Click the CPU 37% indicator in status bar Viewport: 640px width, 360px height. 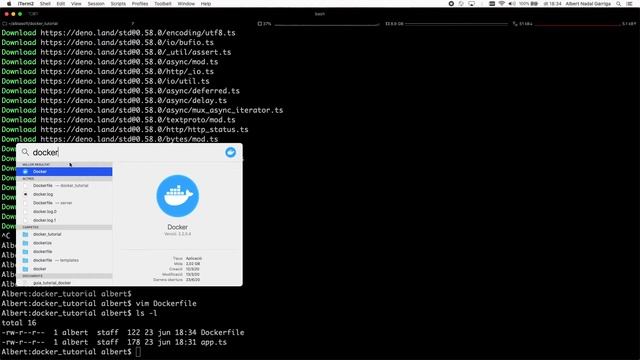[x=264, y=24]
